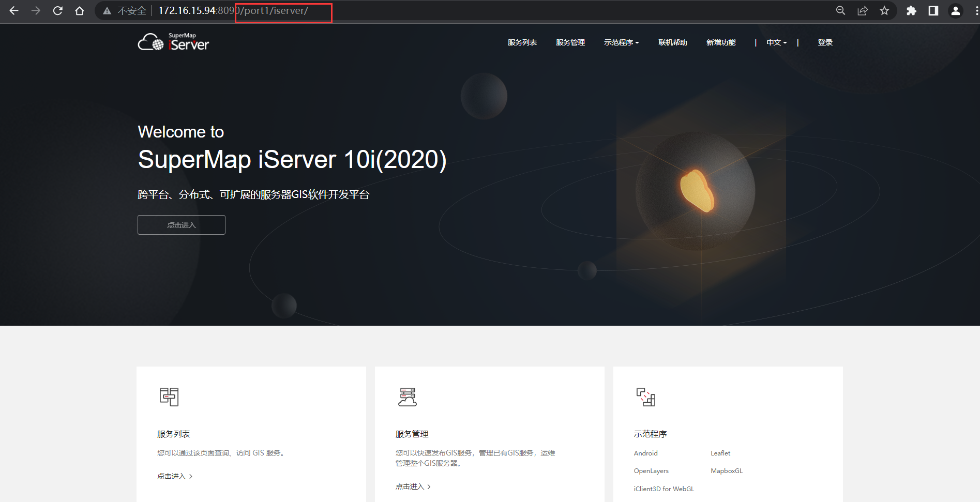
Task: Open 服务管理 in the top navigation
Action: pyautogui.click(x=570, y=42)
